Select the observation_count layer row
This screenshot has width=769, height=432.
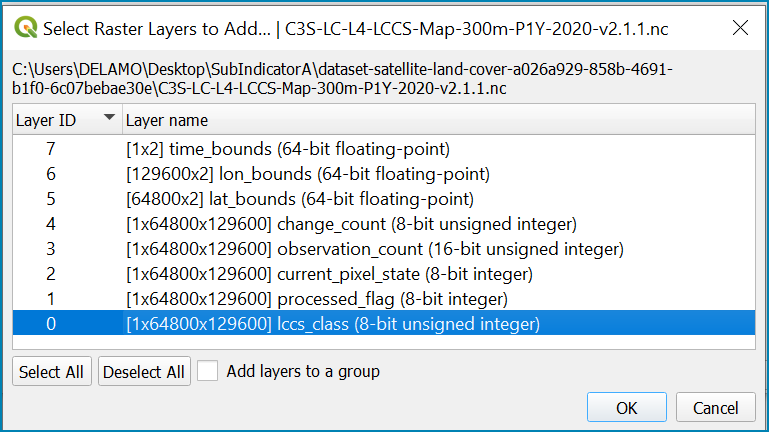pyautogui.click(x=384, y=249)
